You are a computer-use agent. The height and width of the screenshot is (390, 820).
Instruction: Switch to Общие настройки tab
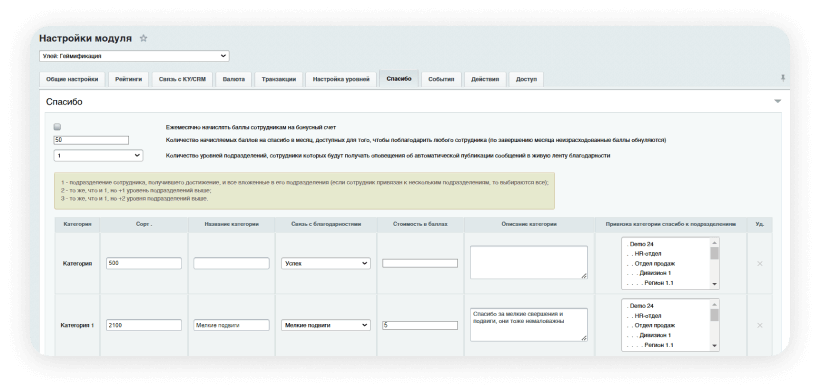[72, 79]
